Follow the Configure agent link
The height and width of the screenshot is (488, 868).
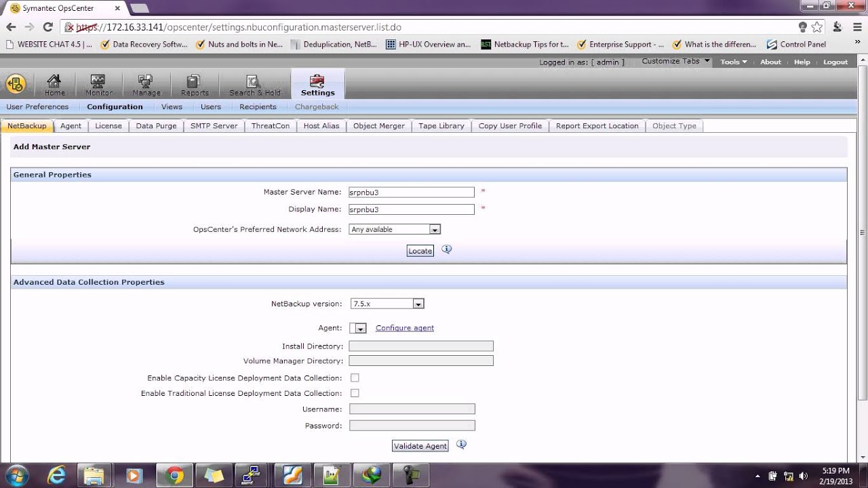(x=405, y=328)
